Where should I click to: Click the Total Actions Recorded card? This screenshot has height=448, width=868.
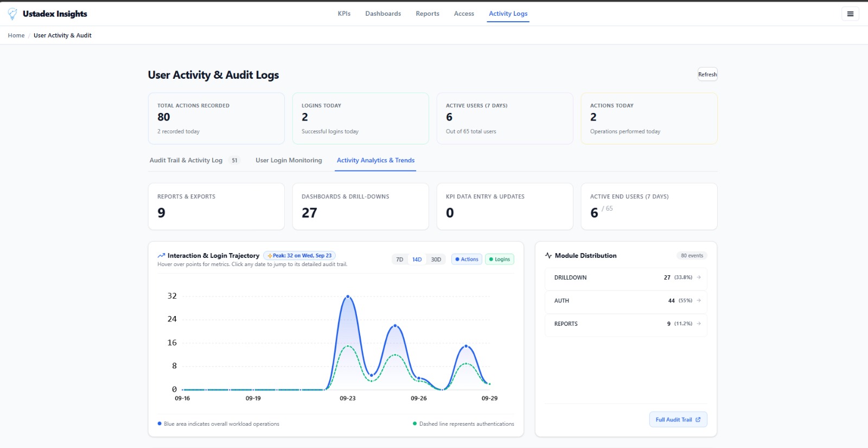(x=216, y=118)
